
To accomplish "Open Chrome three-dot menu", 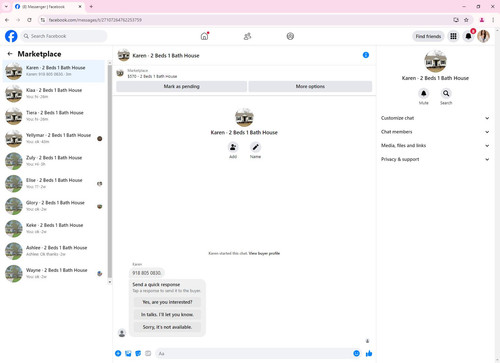I will coord(493,20).
